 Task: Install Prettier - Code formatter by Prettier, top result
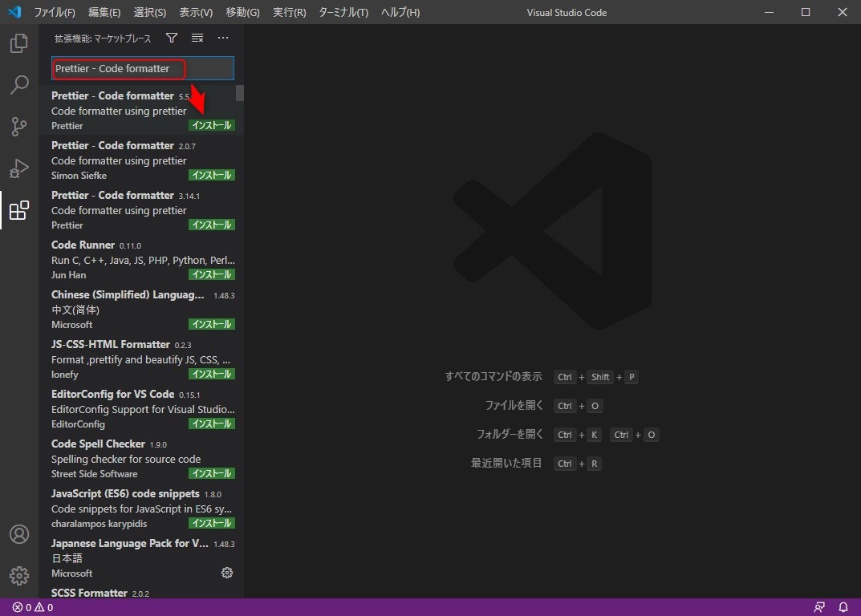pos(212,125)
